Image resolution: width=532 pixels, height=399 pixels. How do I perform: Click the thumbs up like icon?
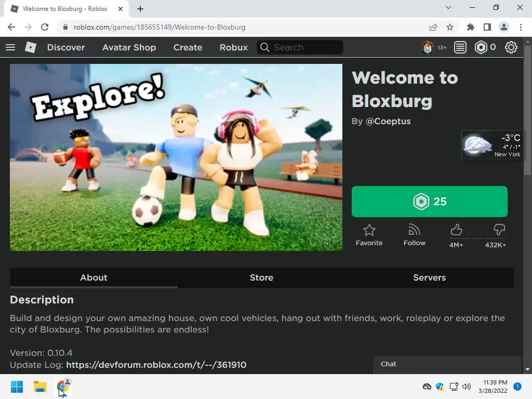pyautogui.click(x=456, y=230)
